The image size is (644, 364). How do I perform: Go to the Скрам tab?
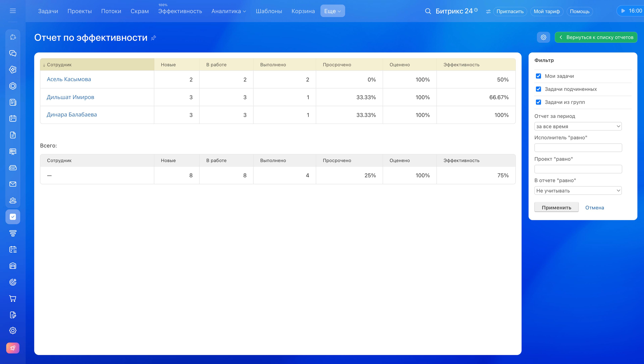point(140,11)
